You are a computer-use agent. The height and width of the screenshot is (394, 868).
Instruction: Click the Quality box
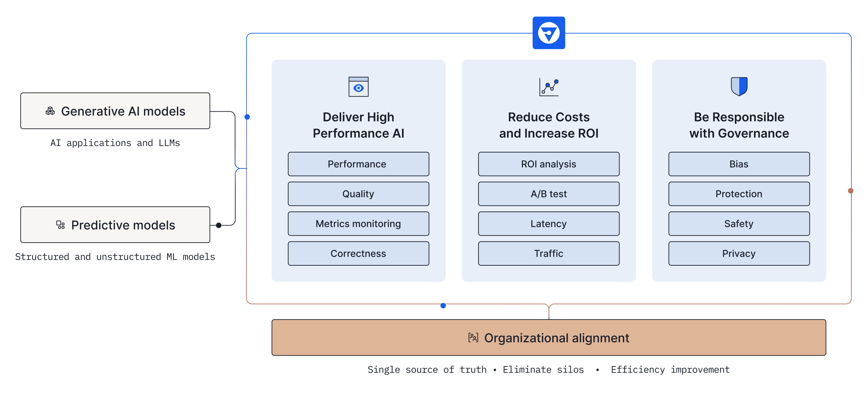point(358,194)
